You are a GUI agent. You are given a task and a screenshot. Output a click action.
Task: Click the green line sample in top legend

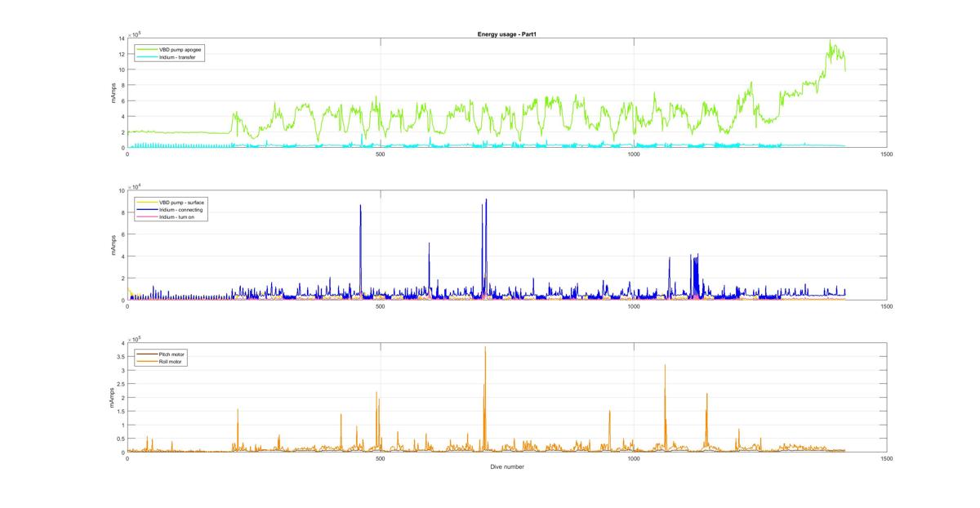pos(146,49)
